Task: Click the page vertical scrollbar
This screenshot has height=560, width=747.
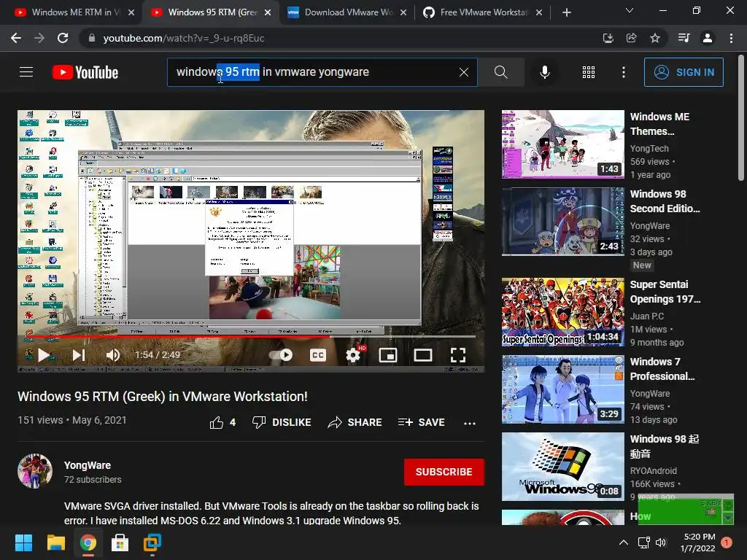Action: 741,117
